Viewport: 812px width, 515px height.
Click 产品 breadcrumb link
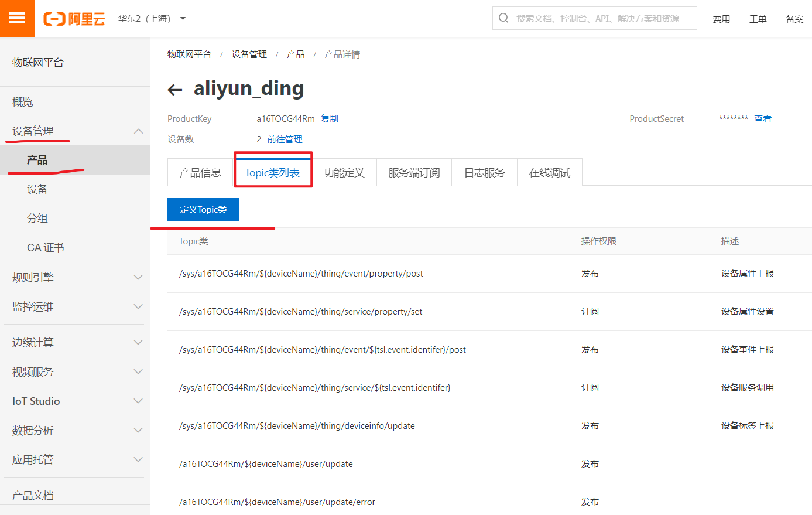pos(296,54)
